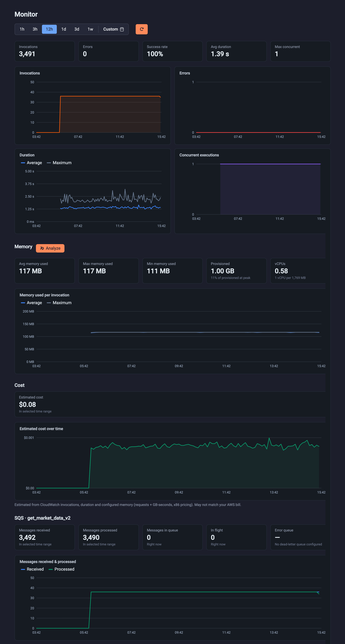Select the 3h time range
The width and height of the screenshot is (345, 644).
point(35,29)
